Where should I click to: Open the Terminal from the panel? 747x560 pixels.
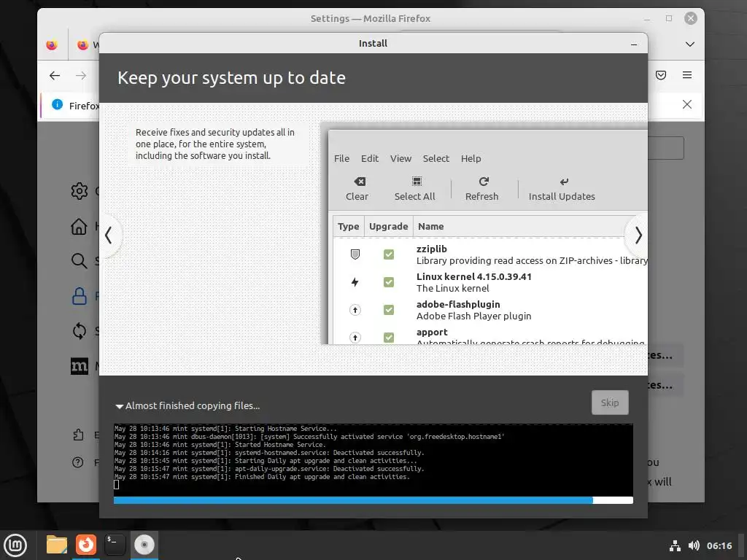(115, 545)
